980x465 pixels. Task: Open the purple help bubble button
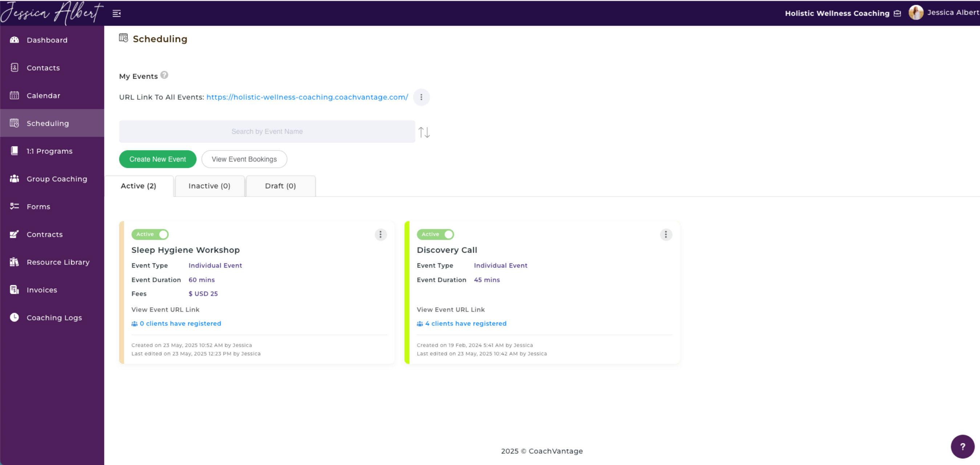point(963,447)
